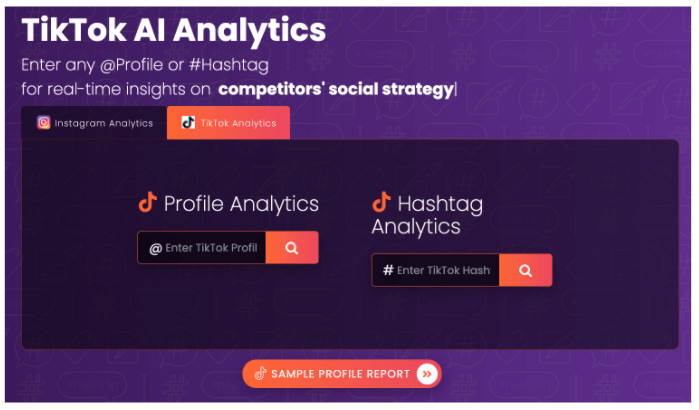Click the TikTok AI Analytics title
This screenshot has width=699, height=410.
point(174,30)
